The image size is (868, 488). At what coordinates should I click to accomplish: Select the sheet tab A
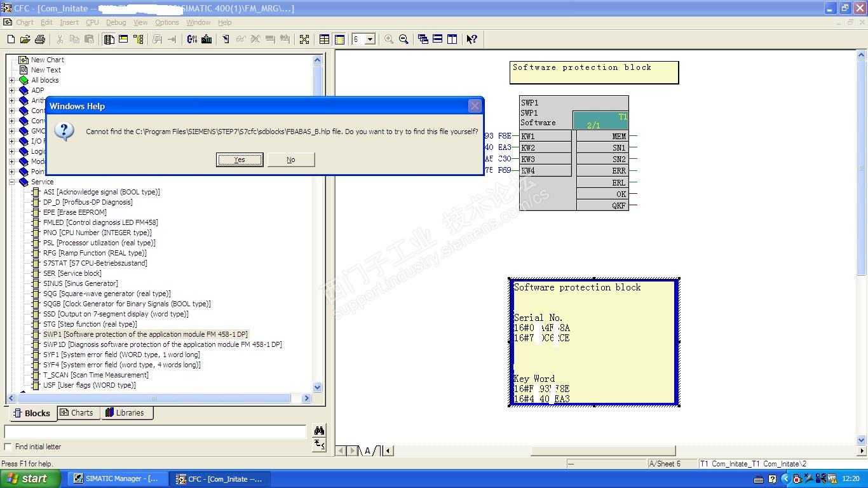[367, 451]
